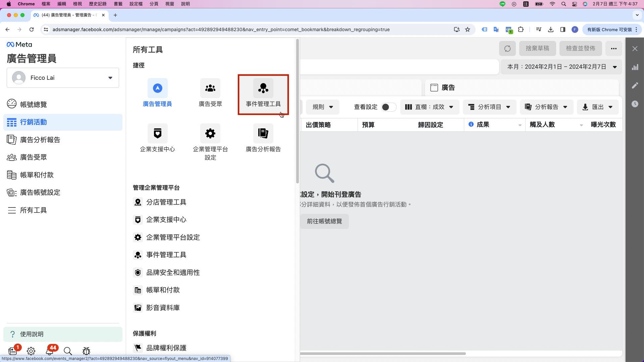Viewport: 644px width, 362px height.
Task: Sort by 成果 column arrow
Action: pyautogui.click(x=520, y=125)
